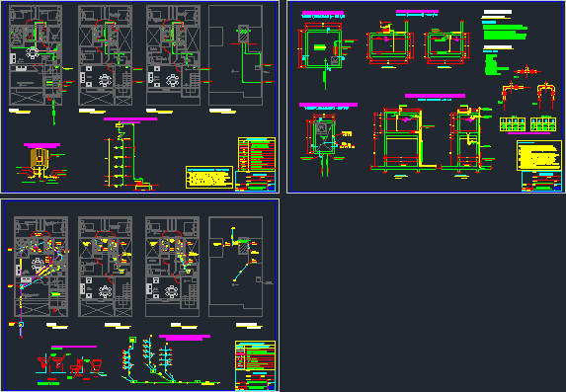Click the yellow notes box on the details sheet
Screen dimensions: 566x392
pyautogui.click(x=539, y=155)
